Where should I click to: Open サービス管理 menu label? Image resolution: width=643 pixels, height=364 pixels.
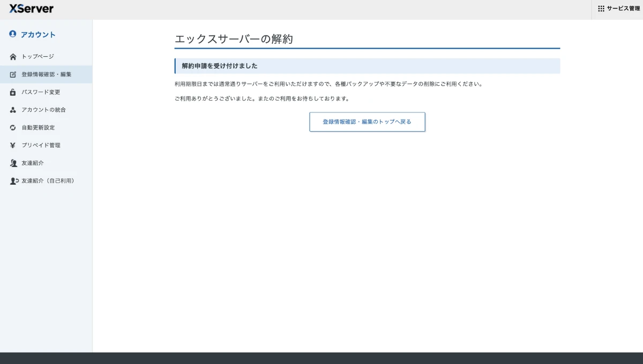click(623, 9)
